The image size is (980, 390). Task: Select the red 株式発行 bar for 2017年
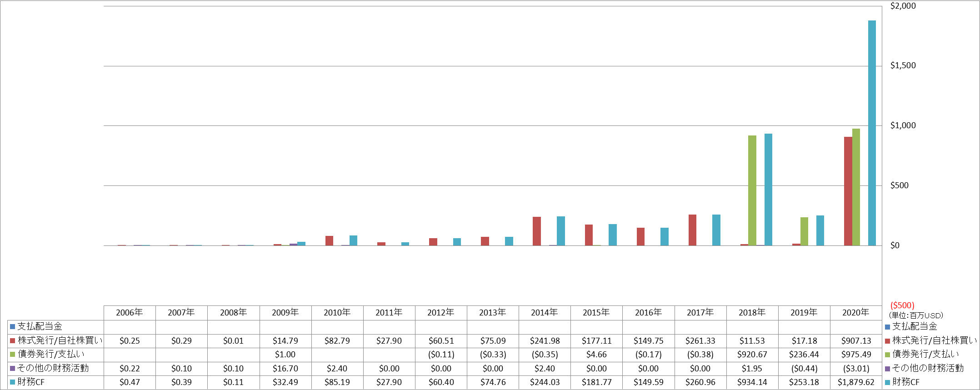point(692,230)
